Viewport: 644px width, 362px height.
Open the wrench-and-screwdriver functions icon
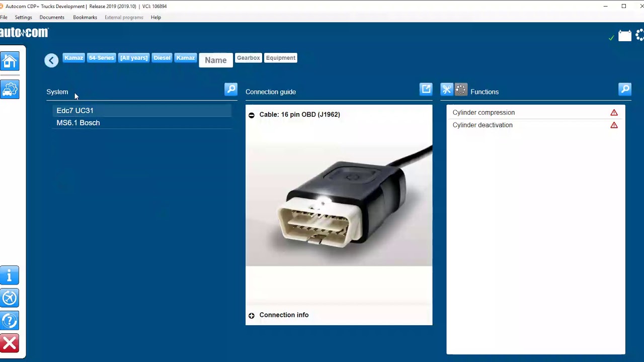coord(447,89)
